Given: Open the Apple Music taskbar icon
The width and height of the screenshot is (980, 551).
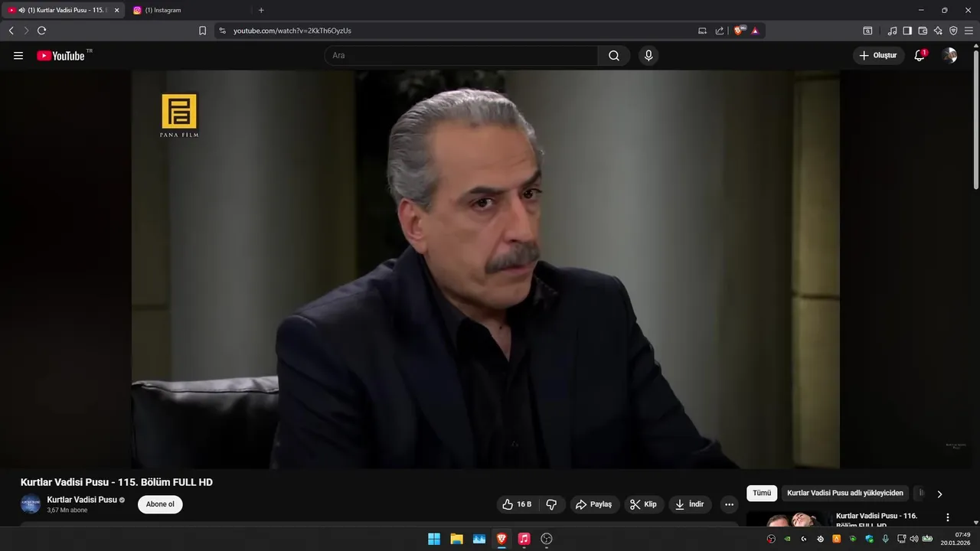Looking at the screenshot, I should 524,539.
